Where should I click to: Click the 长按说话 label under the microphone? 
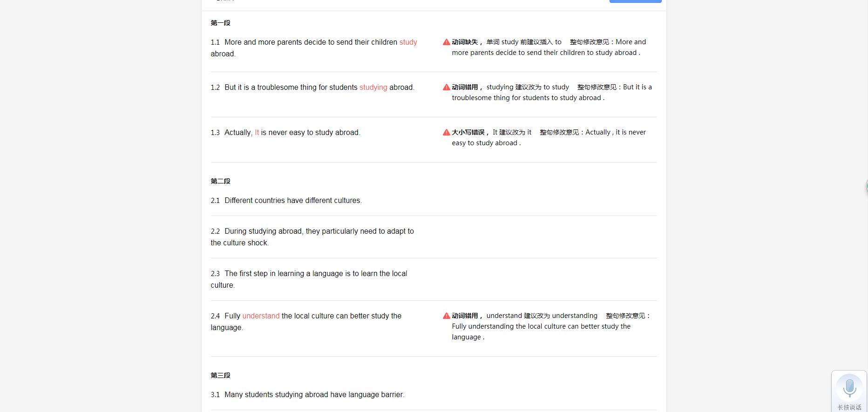(x=849, y=407)
